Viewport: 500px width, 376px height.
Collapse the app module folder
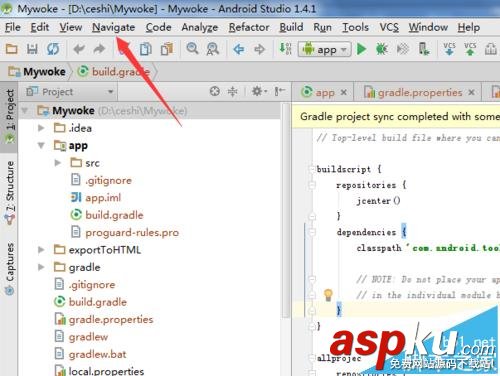pyautogui.click(x=41, y=145)
